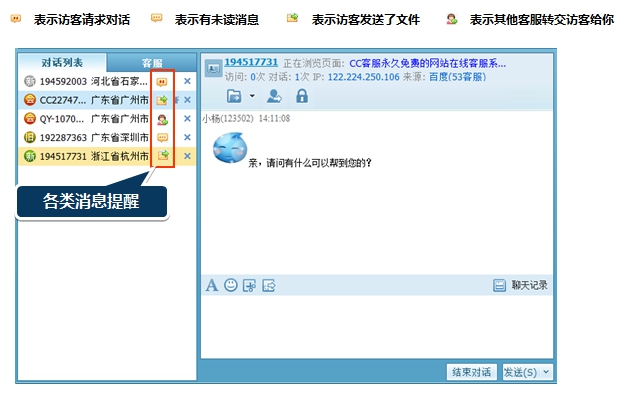Click the blue mascot avatar in the chat
Screen dimensions: 627x402
[230, 148]
